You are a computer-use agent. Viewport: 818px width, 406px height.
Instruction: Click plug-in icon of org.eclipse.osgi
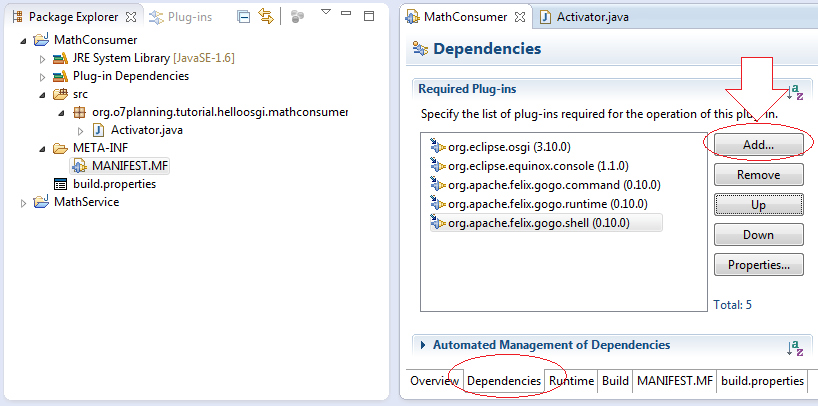[438, 146]
